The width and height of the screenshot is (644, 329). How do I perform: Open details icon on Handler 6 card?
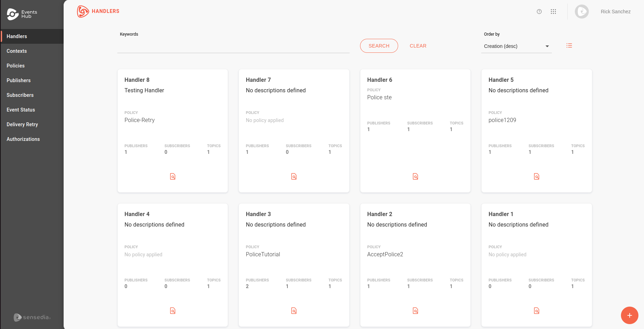tap(415, 176)
